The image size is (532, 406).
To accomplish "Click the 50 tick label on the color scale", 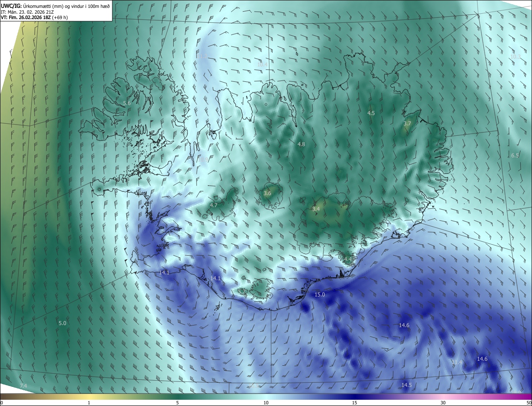I will [528, 403].
